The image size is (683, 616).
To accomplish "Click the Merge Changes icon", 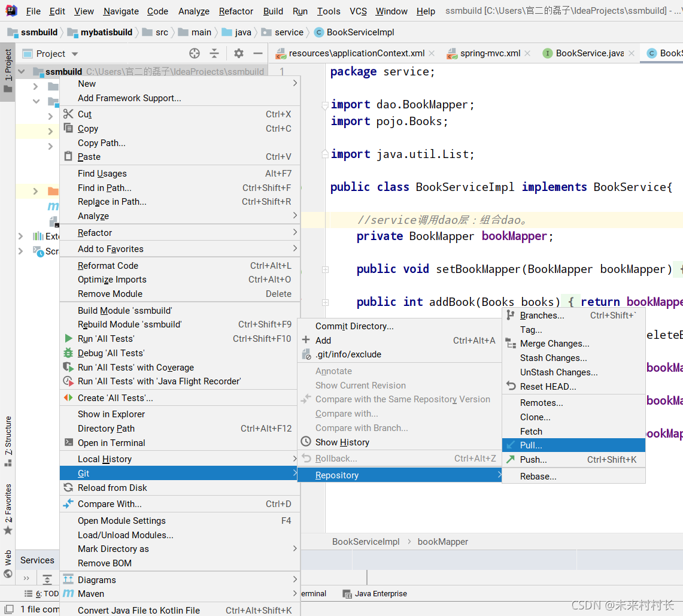I will (511, 343).
